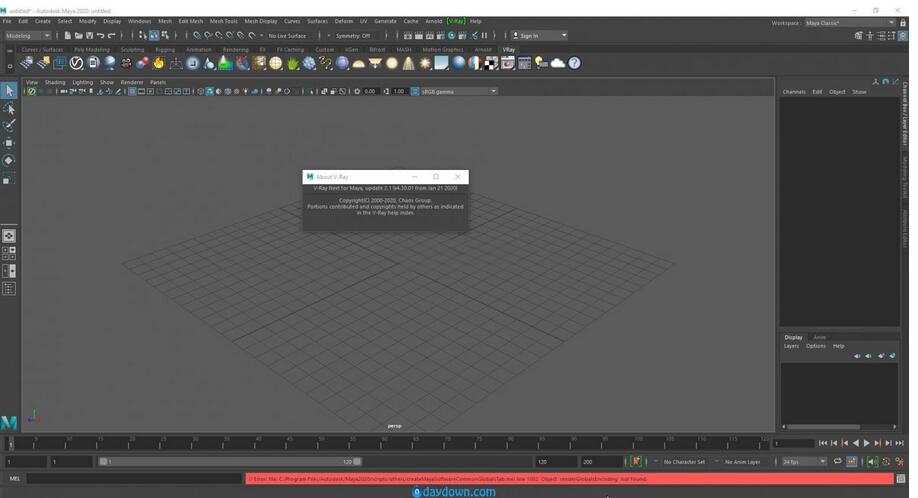Toggle the sRGB gamma color management icon
This screenshot has width=918, height=498.
pyautogui.click(x=415, y=91)
